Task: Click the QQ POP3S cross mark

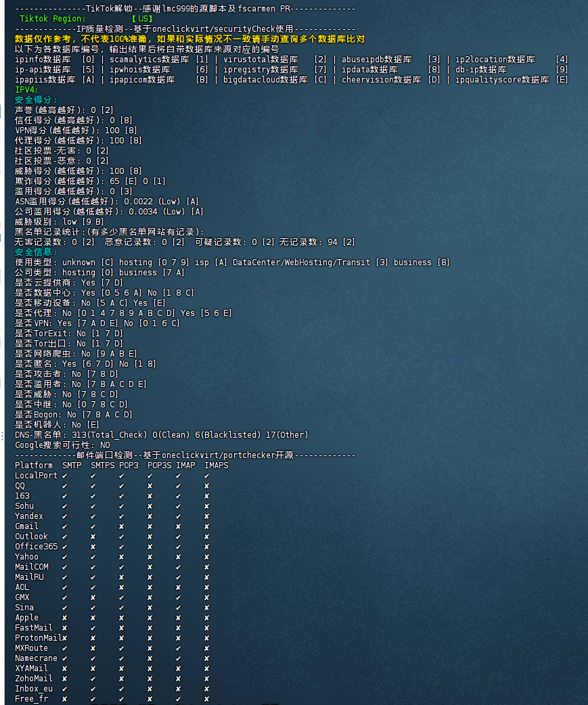Action: 150,486
